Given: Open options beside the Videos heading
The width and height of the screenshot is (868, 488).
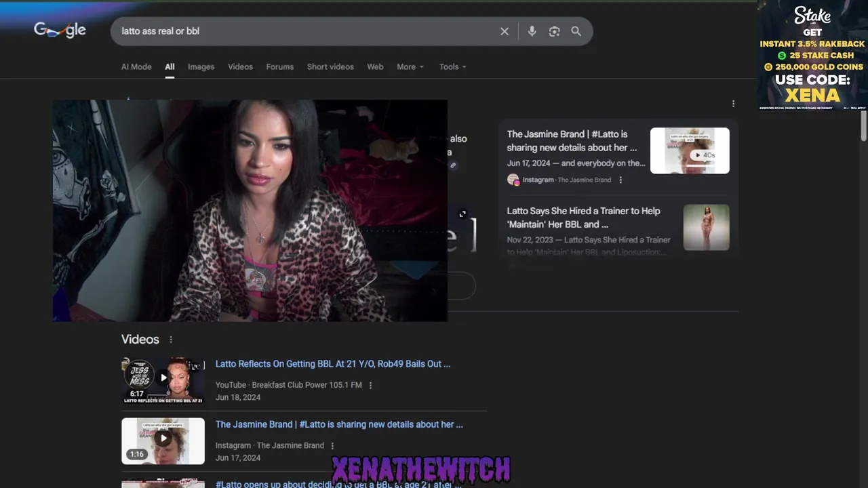Looking at the screenshot, I should pyautogui.click(x=171, y=340).
